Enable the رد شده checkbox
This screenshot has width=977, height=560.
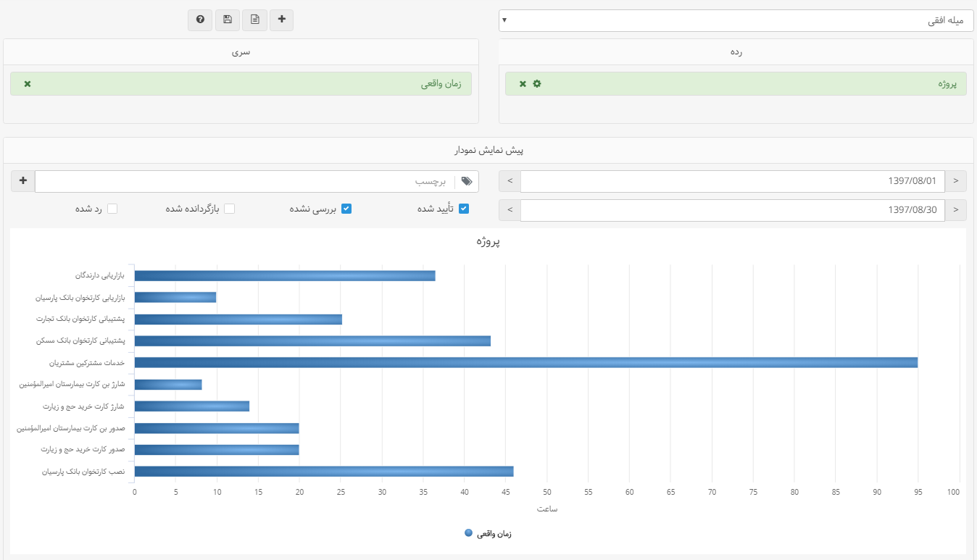(x=112, y=209)
